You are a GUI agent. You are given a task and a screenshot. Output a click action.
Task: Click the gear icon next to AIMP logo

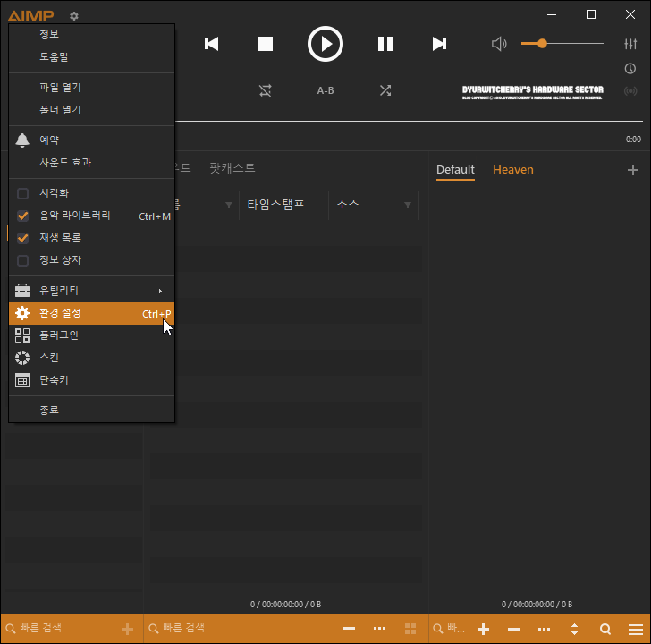click(74, 16)
